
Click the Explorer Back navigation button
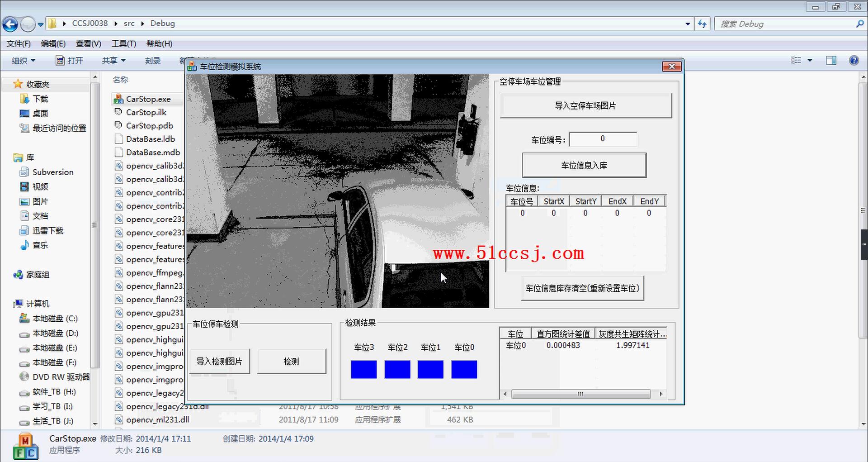(x=10, y=24)
